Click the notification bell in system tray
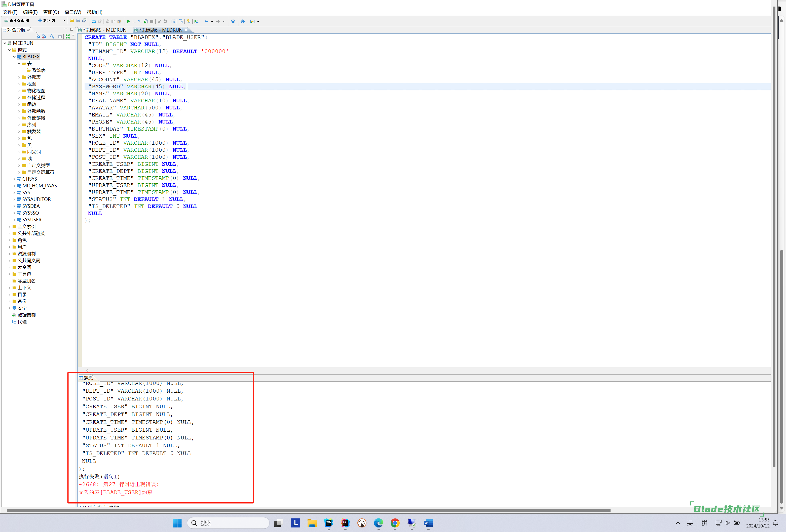Screen dimensions: 786x532 (x=775, y=523)
